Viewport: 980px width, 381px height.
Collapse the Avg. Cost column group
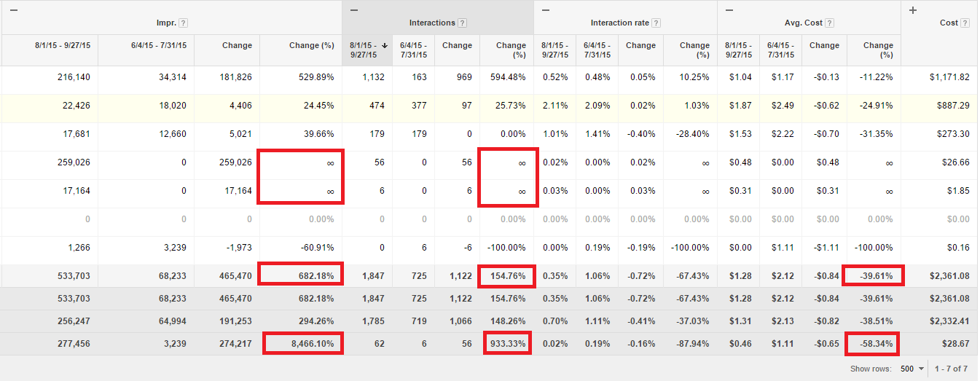pyautogui.click(x=730, y=9)
